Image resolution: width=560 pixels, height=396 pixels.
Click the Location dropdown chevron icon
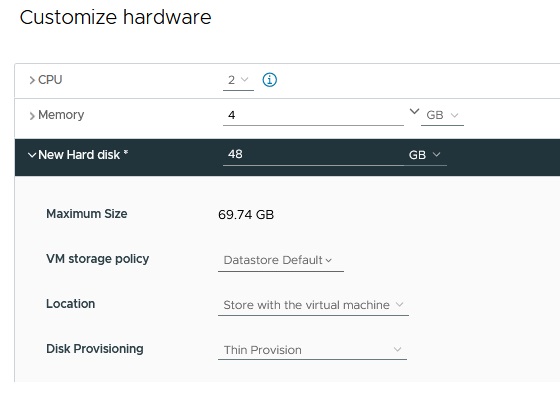tap(399, 305)
